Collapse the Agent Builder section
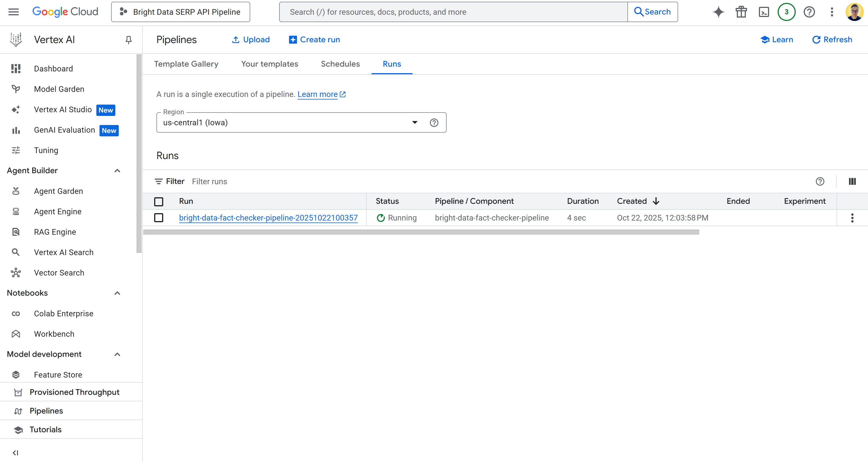The width and height of the screenshot is (868, 462). pyautogui.click(x=117, y=171)
